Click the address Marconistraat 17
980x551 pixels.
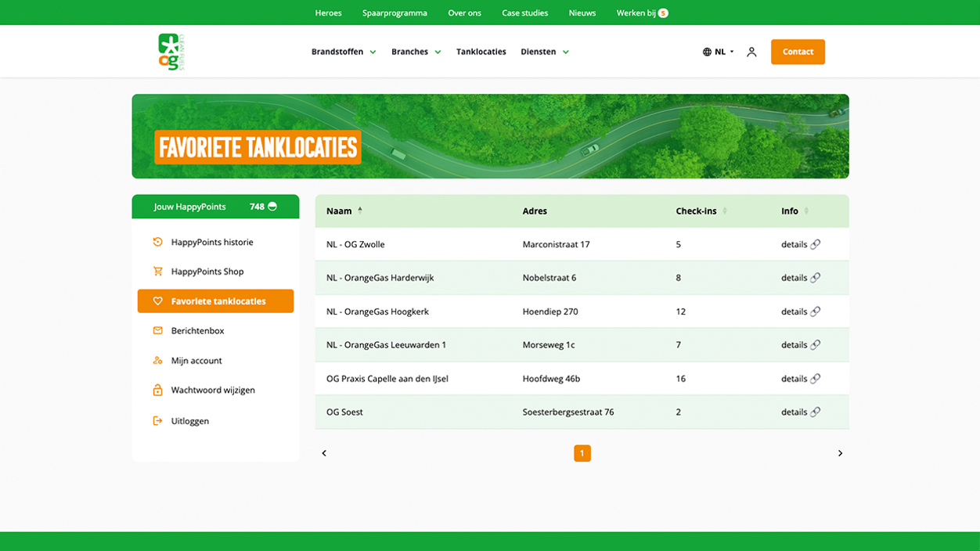(x=557, y=244)
